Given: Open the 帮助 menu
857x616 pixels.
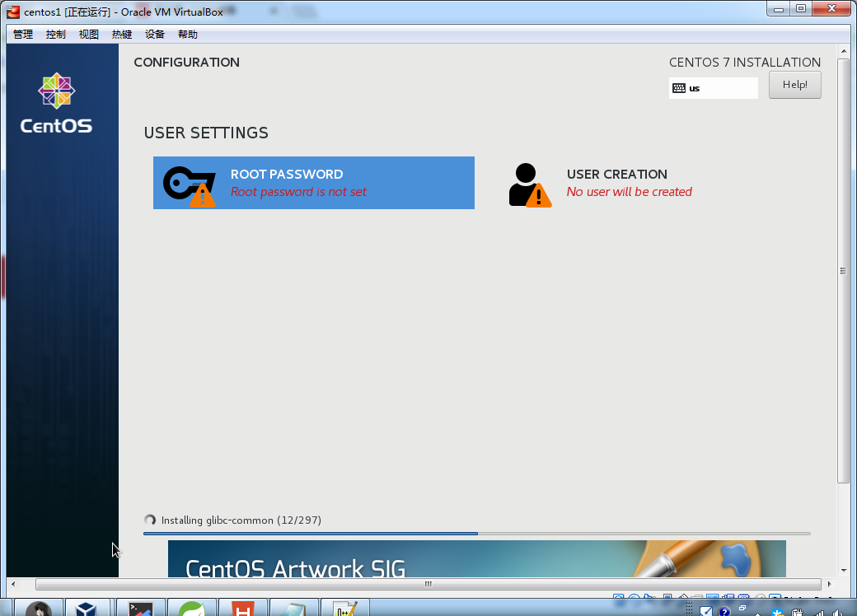Looking at the screenshot, I should (x=188, y=35).
